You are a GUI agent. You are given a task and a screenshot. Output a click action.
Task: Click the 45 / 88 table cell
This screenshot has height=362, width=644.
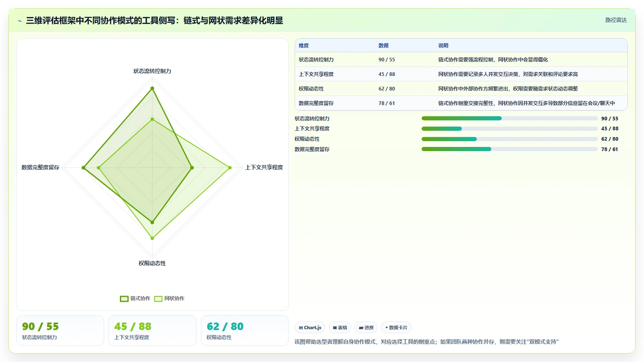click(x=387, y=74)
